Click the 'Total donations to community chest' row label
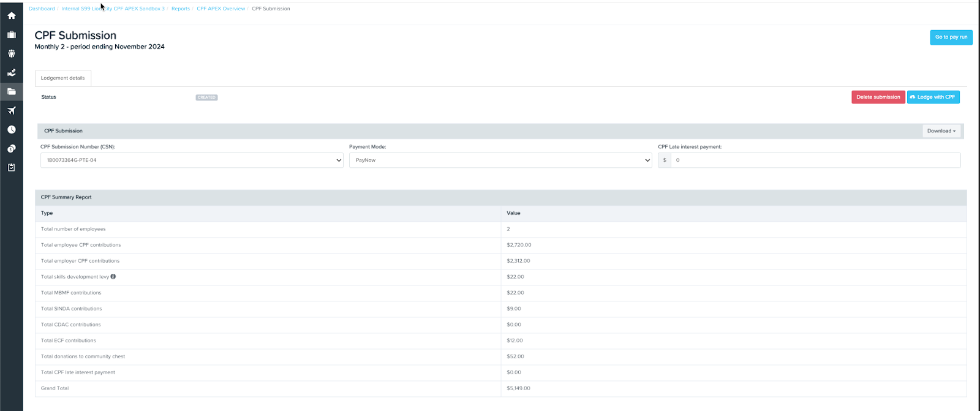This screenshot has width=980, height=411. coord(83,356)
